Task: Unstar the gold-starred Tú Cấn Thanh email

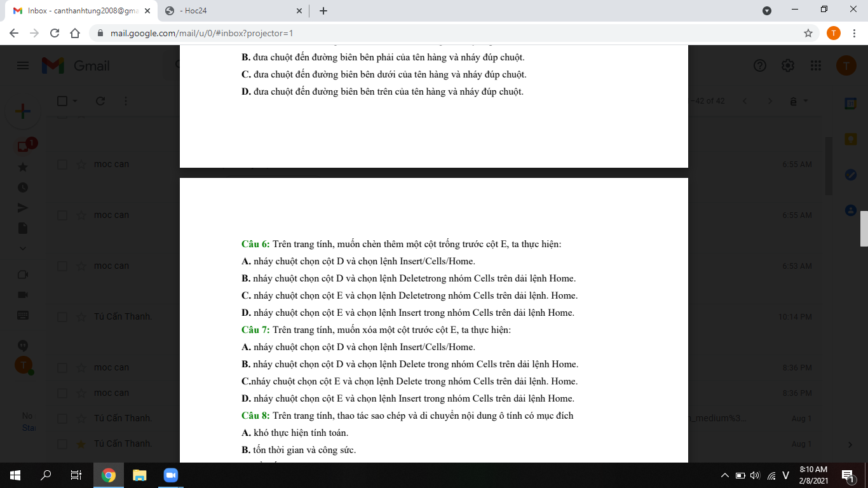Action: (x=81, y=444)
